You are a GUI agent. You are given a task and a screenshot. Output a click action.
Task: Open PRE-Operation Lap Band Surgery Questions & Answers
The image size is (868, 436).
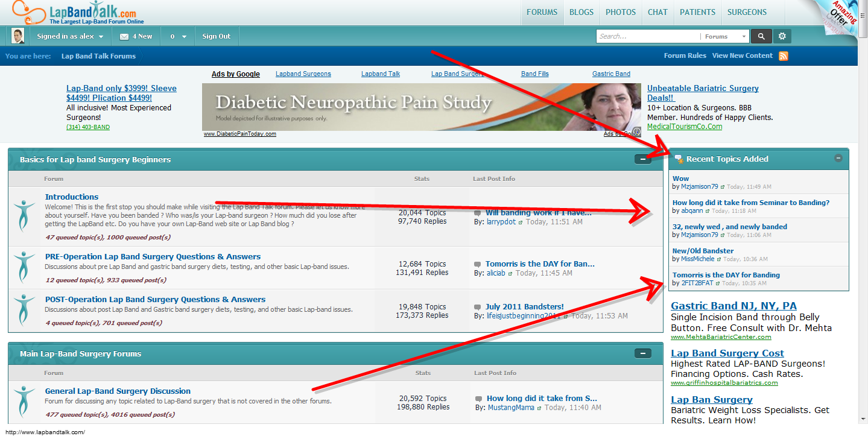(x=153, y=256)
